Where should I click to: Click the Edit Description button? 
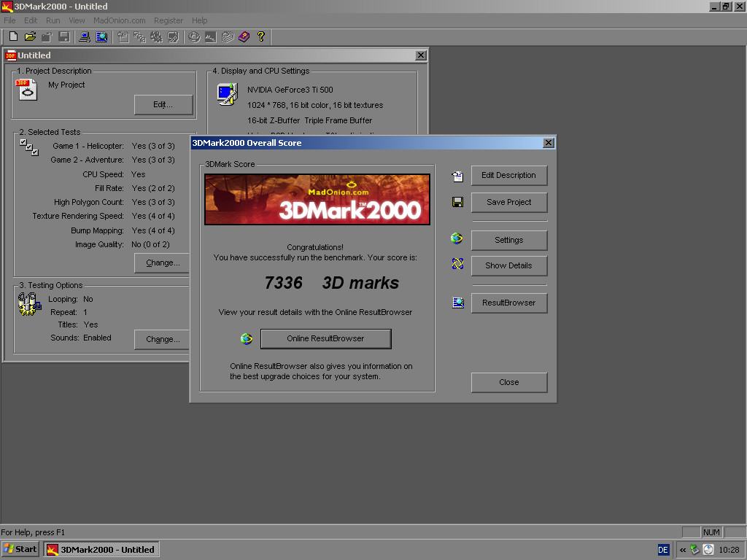508,175
